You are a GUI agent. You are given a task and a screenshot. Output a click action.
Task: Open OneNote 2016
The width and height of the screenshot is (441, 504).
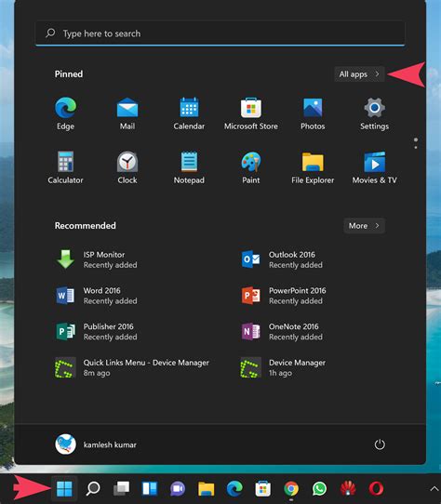(282, 331)
